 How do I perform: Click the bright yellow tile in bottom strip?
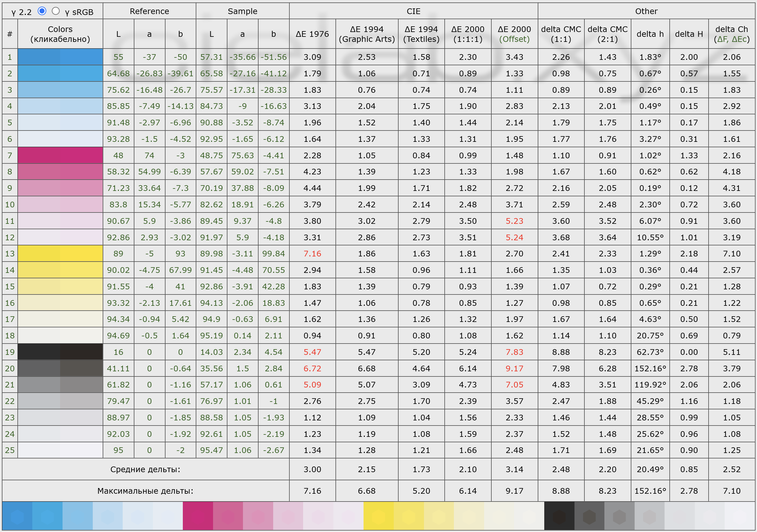[378, 516]
